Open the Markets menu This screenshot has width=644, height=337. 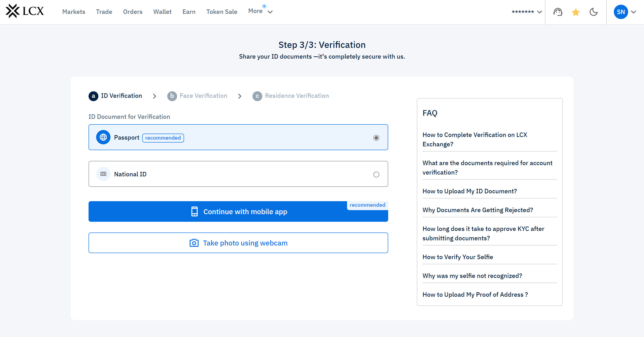coord(74,12)
